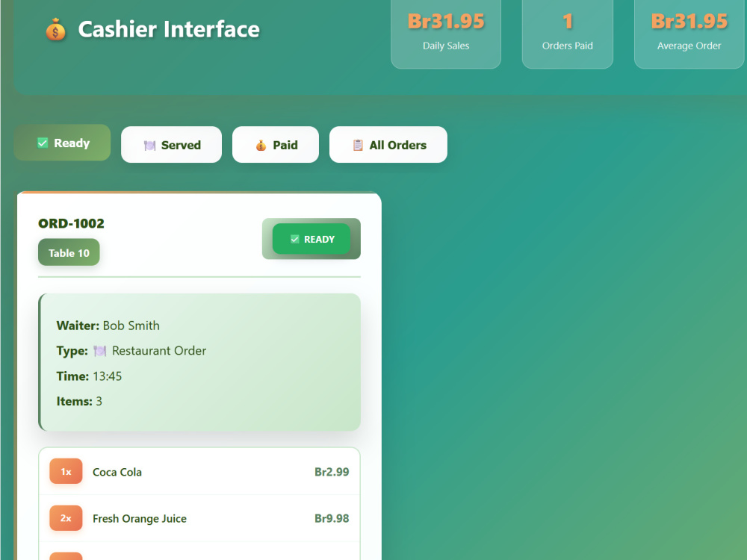This screenshot has height=560, width=747.
Task: Click the Br2.99 price
Action: tap(332, 472)
